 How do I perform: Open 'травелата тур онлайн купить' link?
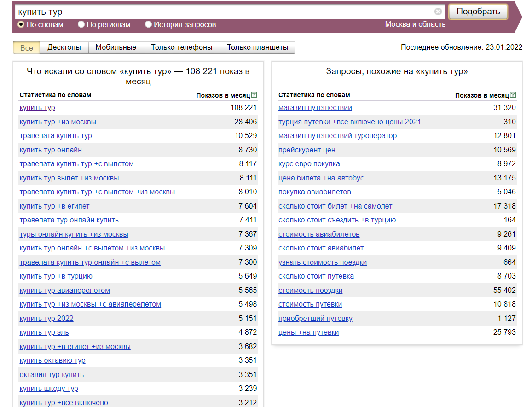(69, 220)
